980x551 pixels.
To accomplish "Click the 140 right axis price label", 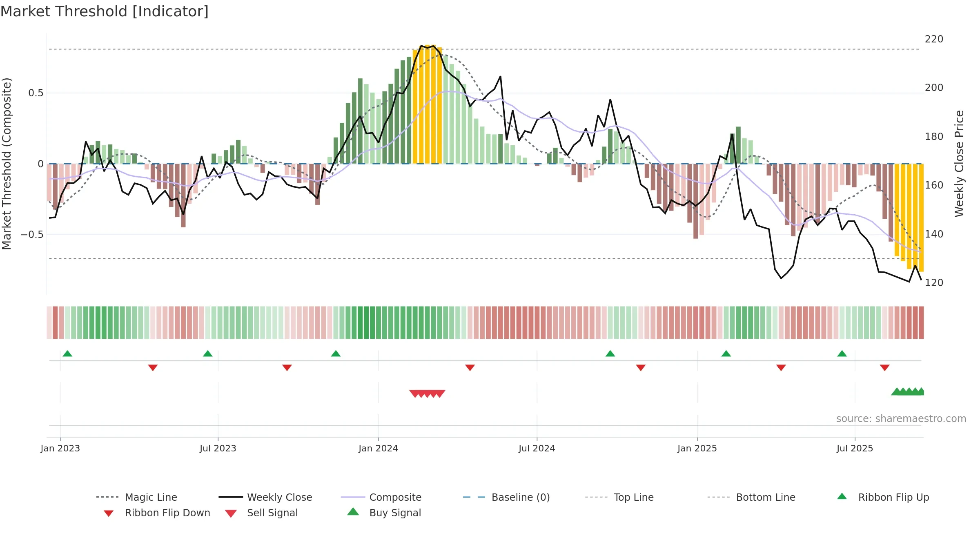I will pos(934,234).
